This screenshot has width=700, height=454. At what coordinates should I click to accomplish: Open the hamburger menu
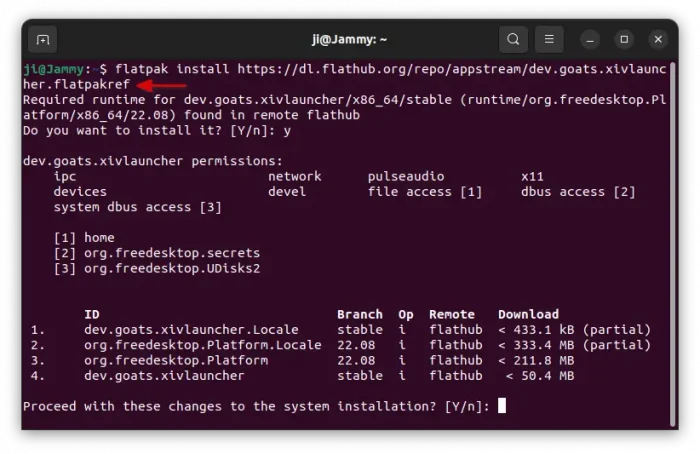pos(549,40)
